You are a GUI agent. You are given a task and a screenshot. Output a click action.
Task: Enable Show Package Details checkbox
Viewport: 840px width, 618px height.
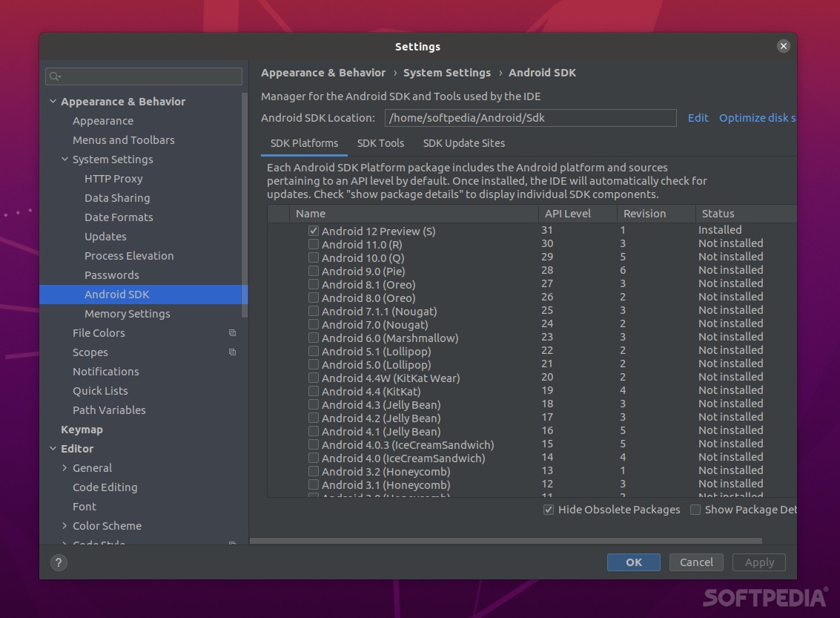pyautogui.click(x=695, y=510)
